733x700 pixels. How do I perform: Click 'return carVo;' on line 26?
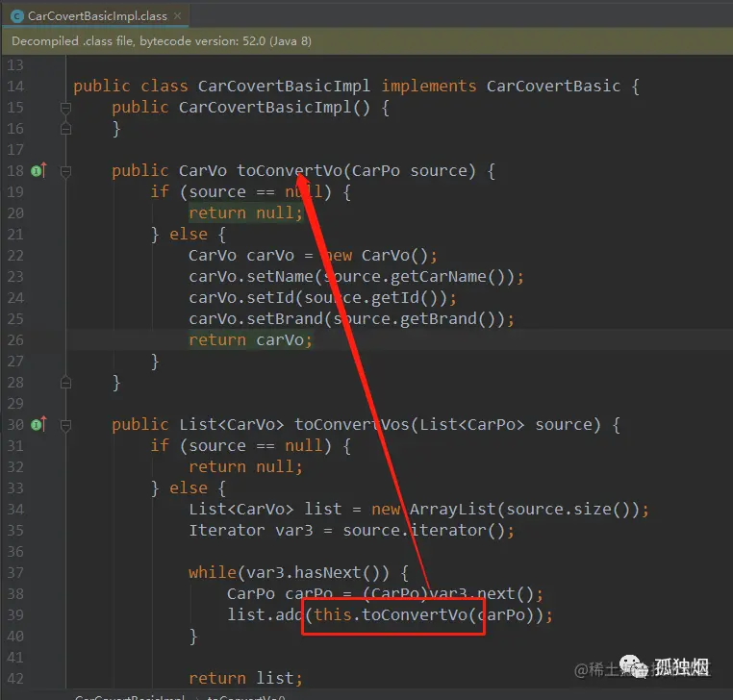(250, 340)
